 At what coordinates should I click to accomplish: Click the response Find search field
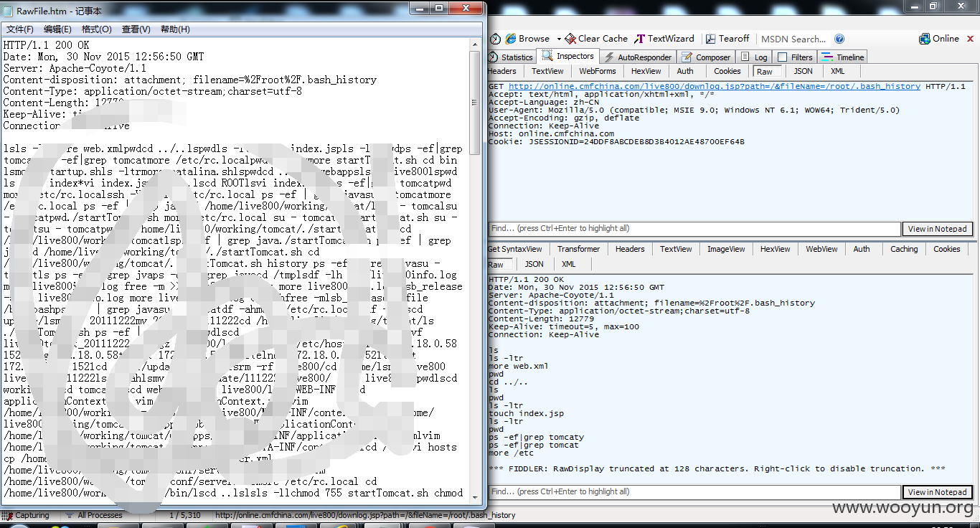pyautogui.click(x=694, y=492)
